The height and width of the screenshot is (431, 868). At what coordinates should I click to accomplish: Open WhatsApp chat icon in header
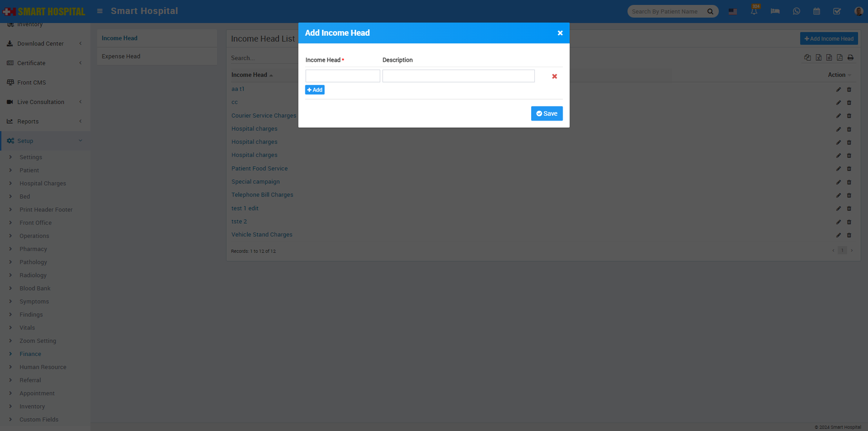(x=796, y=11)
